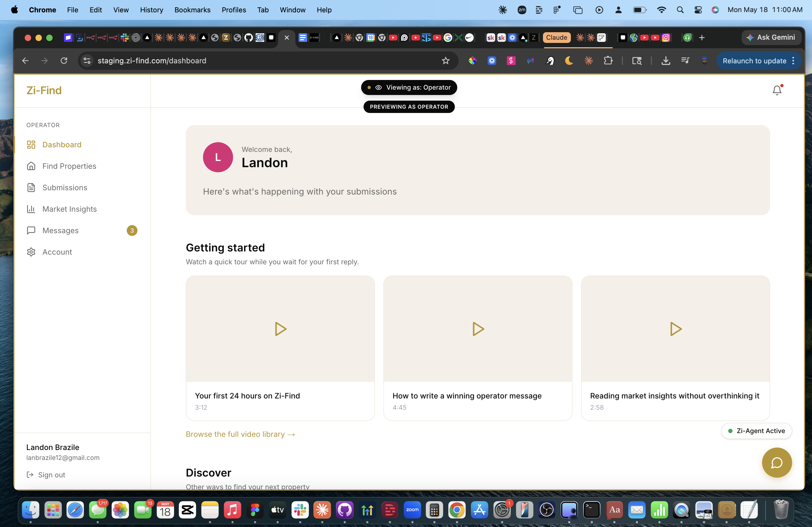Click Relaunch to update button
The width and height of the screenshot is (812, 527).
(754, 61)
